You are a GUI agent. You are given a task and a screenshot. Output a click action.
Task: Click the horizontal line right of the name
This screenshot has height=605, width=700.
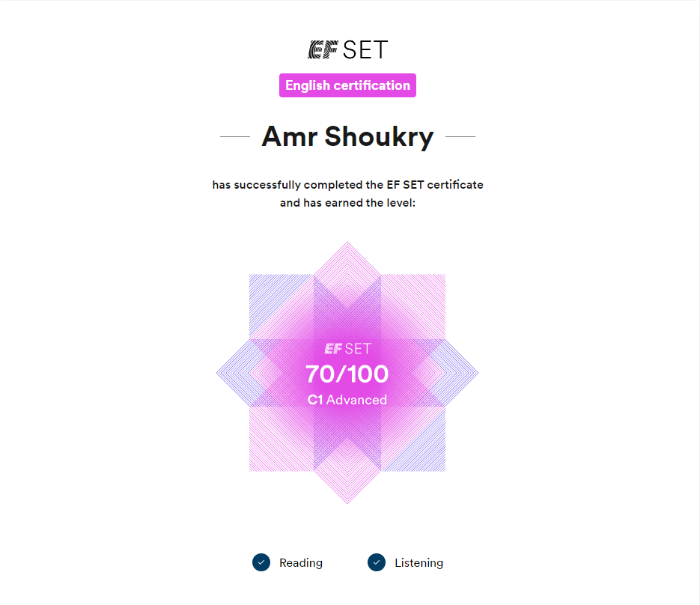click(x=460, y=137)
